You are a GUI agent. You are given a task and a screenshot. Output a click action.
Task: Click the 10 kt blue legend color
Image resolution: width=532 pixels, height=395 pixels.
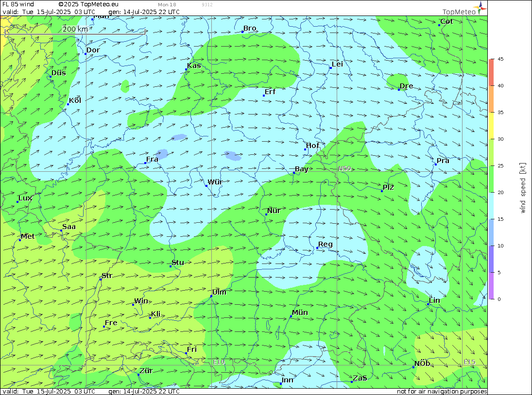[491, 232]
